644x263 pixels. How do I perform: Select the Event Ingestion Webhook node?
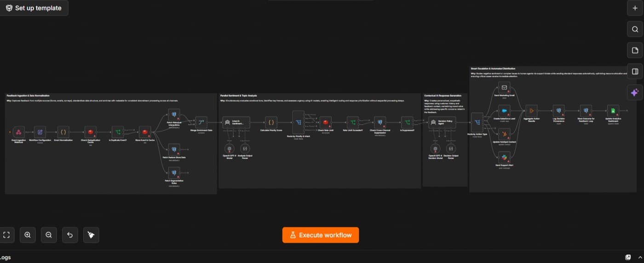pos(18,132)
